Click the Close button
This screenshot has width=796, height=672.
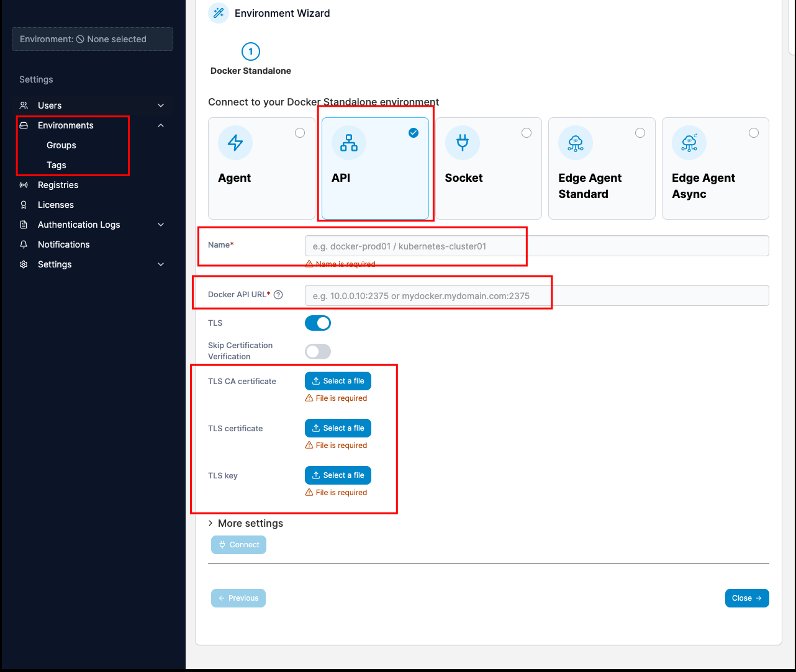(746, 598)
